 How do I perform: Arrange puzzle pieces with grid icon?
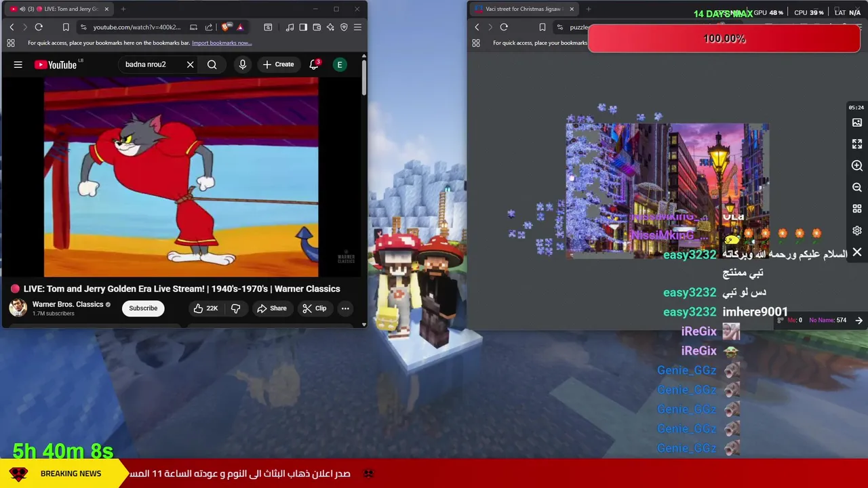(x=857, y=209)
